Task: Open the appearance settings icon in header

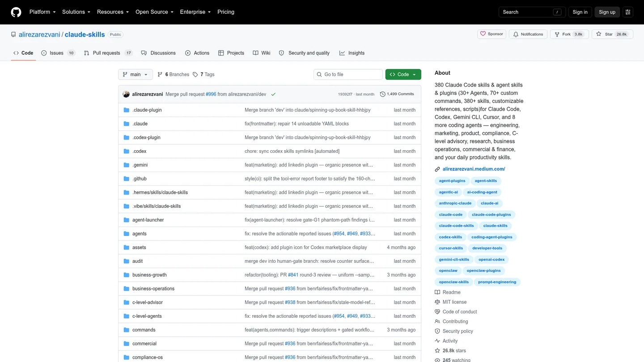Action: click(x=628, y=12)
